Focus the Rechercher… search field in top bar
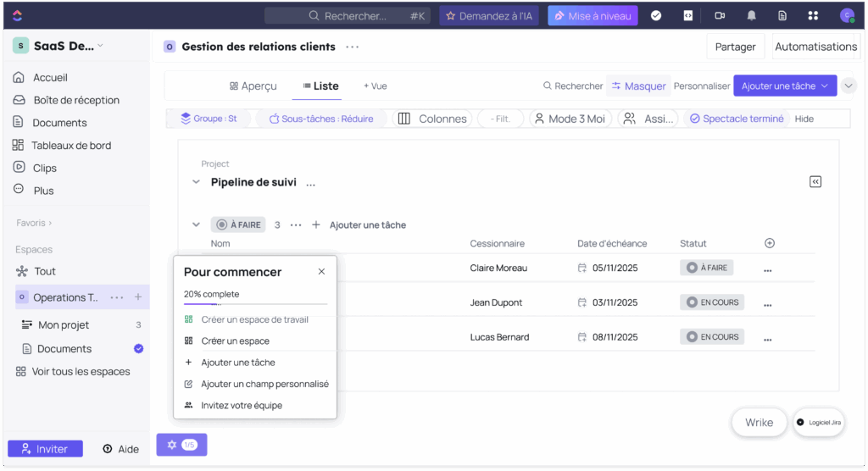The image size is (868, 471). pyautogui.click(x=347, y=15)
